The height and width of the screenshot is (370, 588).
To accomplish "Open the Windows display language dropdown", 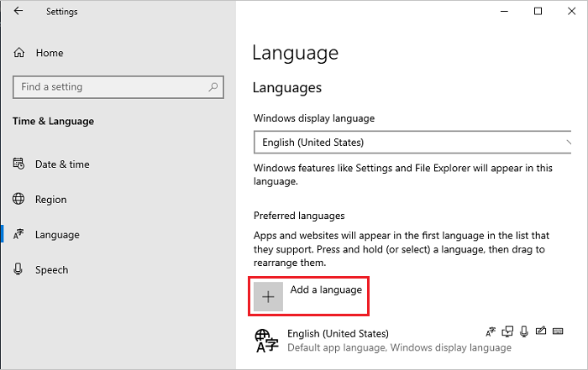I will 412,143.
